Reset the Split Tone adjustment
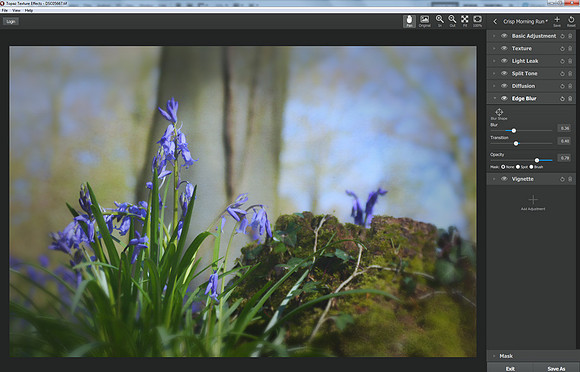 pyautogui.click(x=562, y=74)
